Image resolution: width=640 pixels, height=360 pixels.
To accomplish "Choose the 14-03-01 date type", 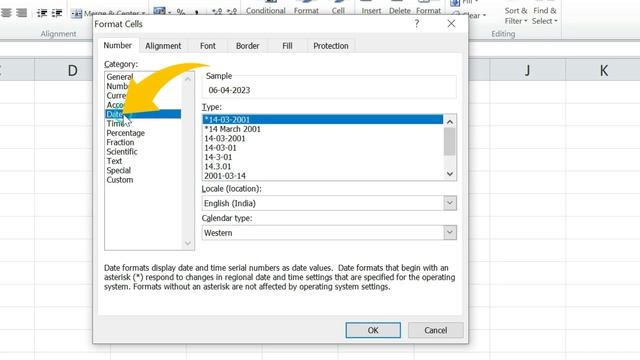I will coord(323,147).
